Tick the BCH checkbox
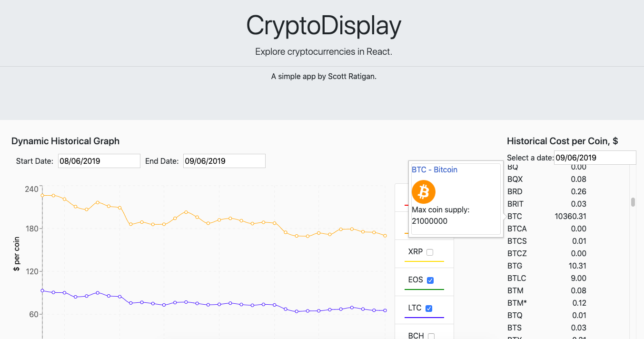The image size is (644, 339). click(x=431, y=336)
